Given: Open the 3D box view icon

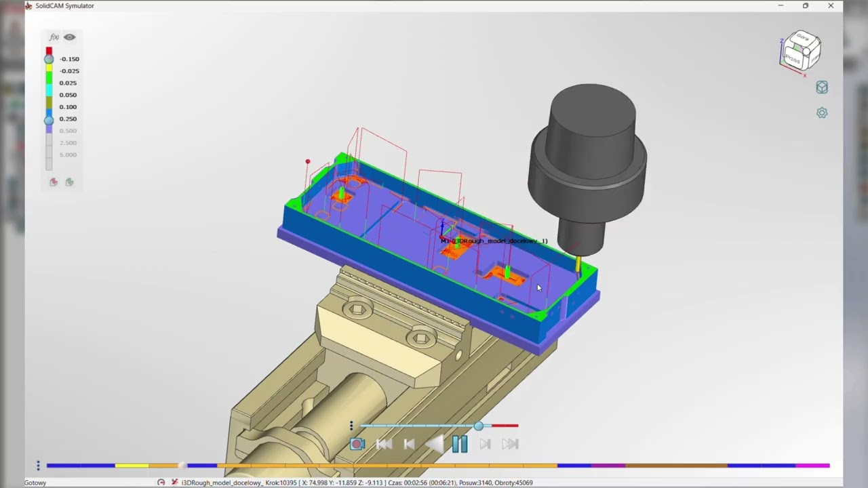Looking at the screenshot, I should [x=822, y=87].
